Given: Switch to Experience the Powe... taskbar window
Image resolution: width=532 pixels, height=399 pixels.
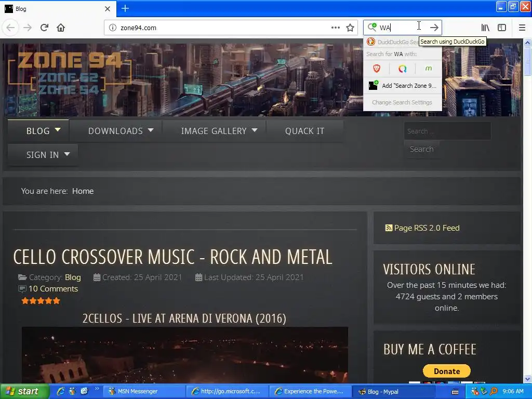Looking at the screenshot, I should tap(310, 392).
